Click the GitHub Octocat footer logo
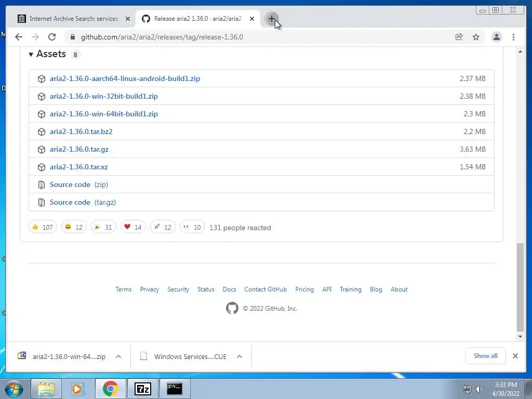The width and height of the screenshot is (532, 399). click(x=232, y=308)
